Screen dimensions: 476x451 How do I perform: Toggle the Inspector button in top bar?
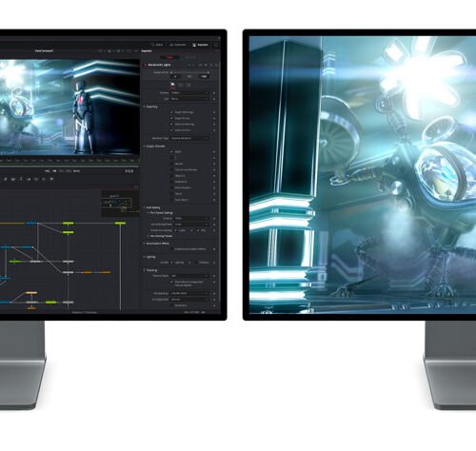tap(200, 45)
